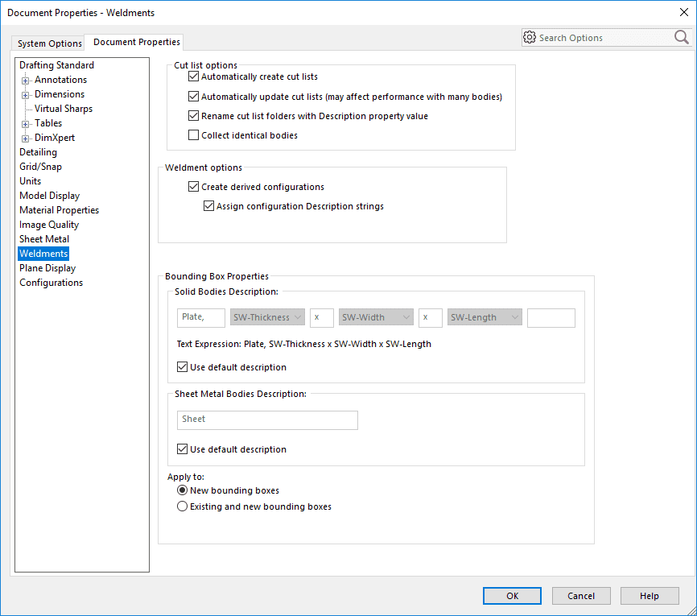Uncheck Create derived configurations
The width and height of the screenshot is (697, 616).
193,187
